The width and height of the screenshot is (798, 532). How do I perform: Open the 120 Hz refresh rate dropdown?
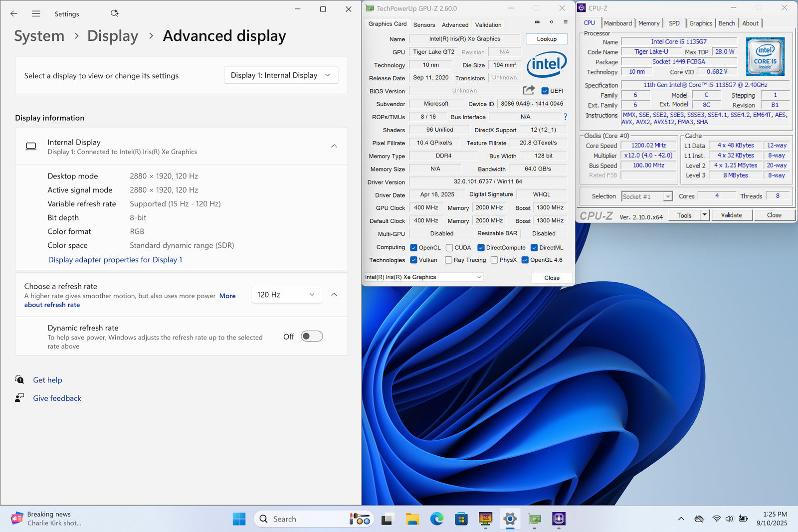pos(286,295)
